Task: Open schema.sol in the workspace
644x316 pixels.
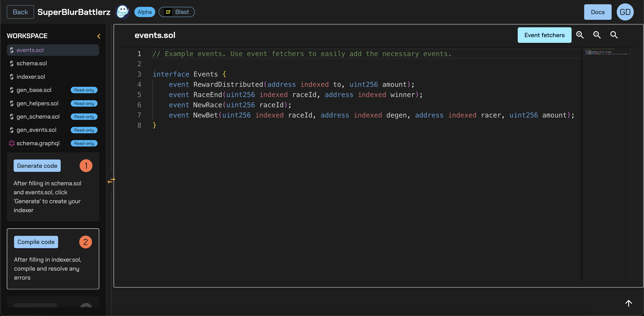Action: [32, 63]
